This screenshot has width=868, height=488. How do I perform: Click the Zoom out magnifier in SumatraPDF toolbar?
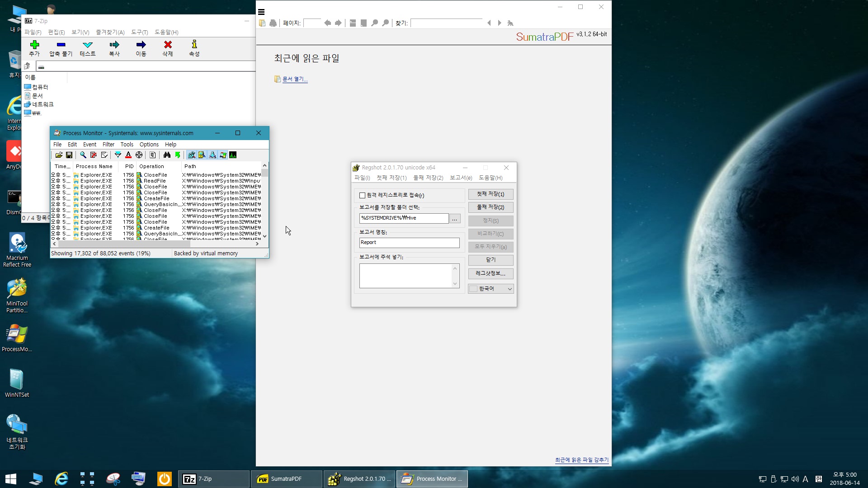pos(374,23)
